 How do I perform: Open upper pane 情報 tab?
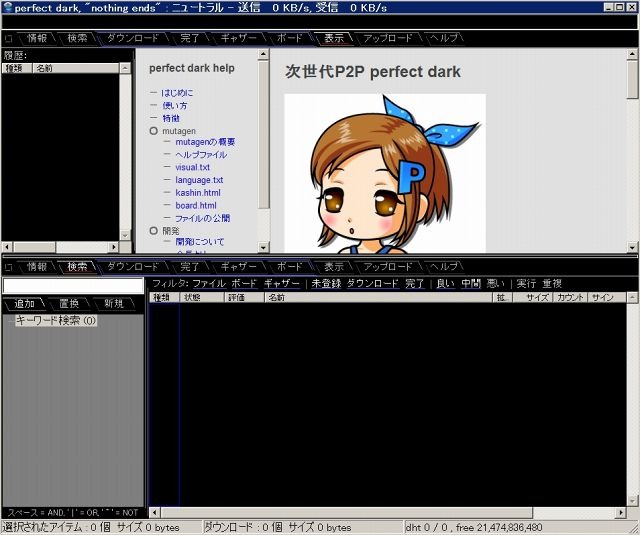(37, 38)
